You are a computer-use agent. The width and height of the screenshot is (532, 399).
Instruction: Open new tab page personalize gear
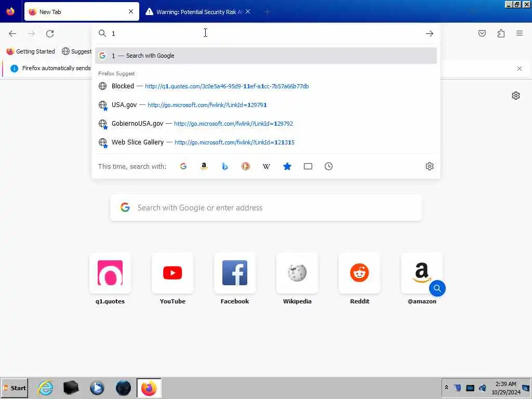[x=516, y=96]
